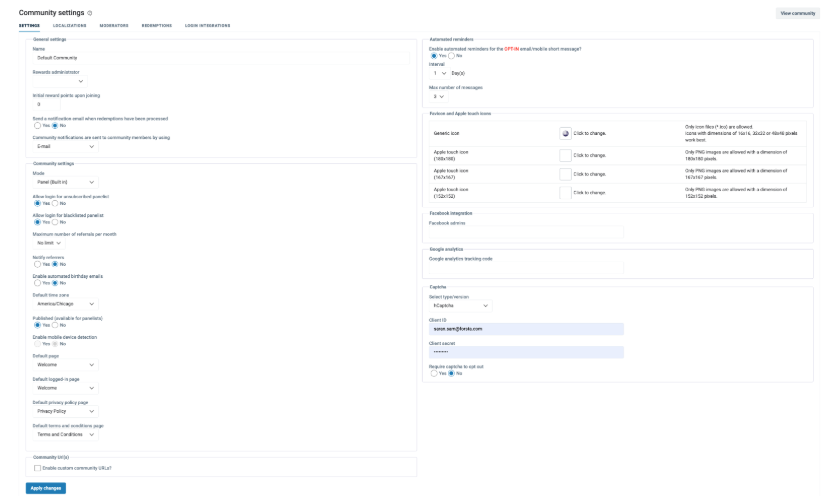The height and width of the screenshot is (496, 831).
Task: Select No for allow login for blacklisted panelist
Action: [55, 222]
